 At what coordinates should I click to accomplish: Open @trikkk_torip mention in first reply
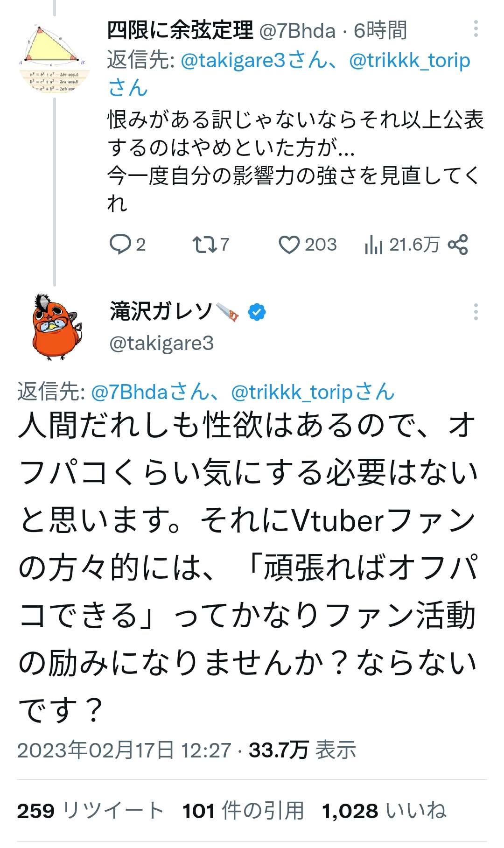409,61
